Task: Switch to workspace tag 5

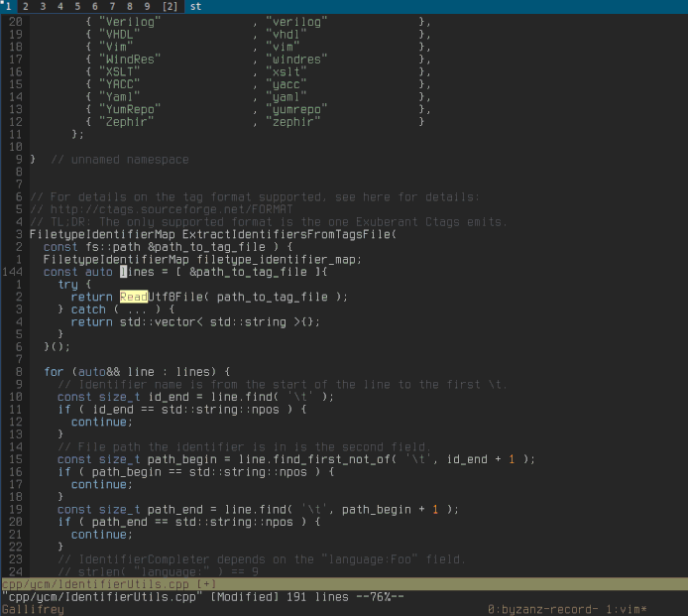Action: [x=77, y=6]
